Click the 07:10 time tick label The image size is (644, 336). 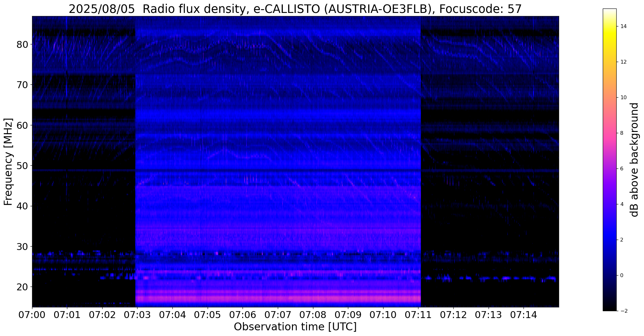click(383, 315)
